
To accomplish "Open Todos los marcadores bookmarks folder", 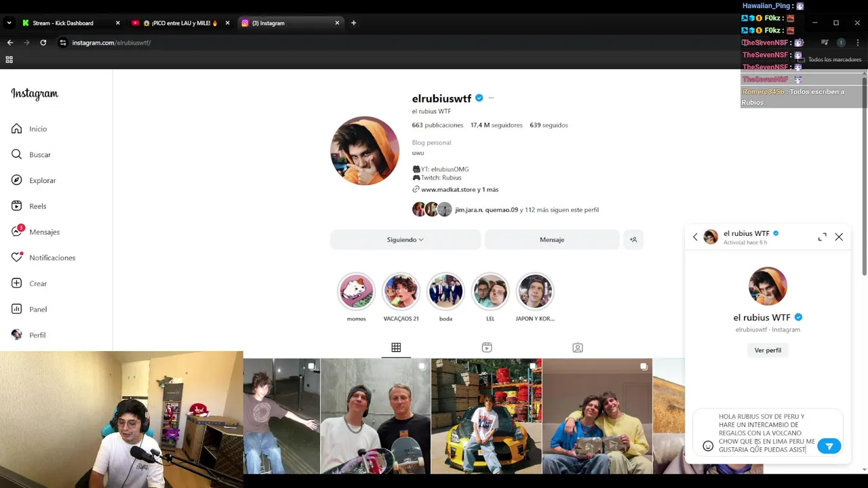I will [829, 60].
